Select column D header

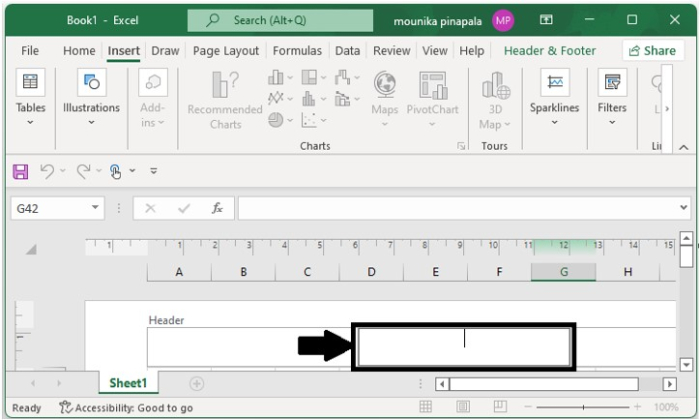tap(371, 272)
